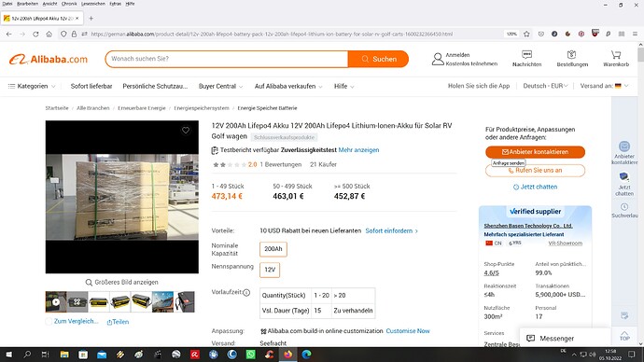The width and height of the screenshot is (644, 362).
Task: Click Jetzt chatten link under contact buttons
Action: pos(535,187)
